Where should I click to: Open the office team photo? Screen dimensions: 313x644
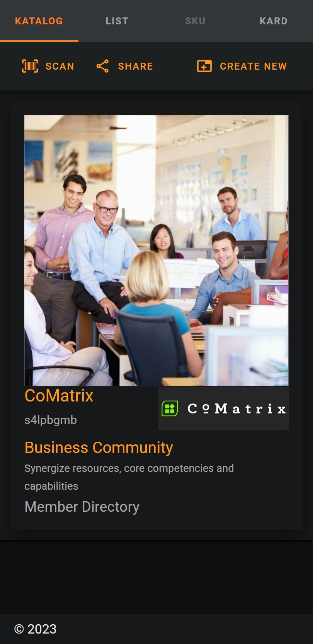pyautogui.click(x=156, y=250)
